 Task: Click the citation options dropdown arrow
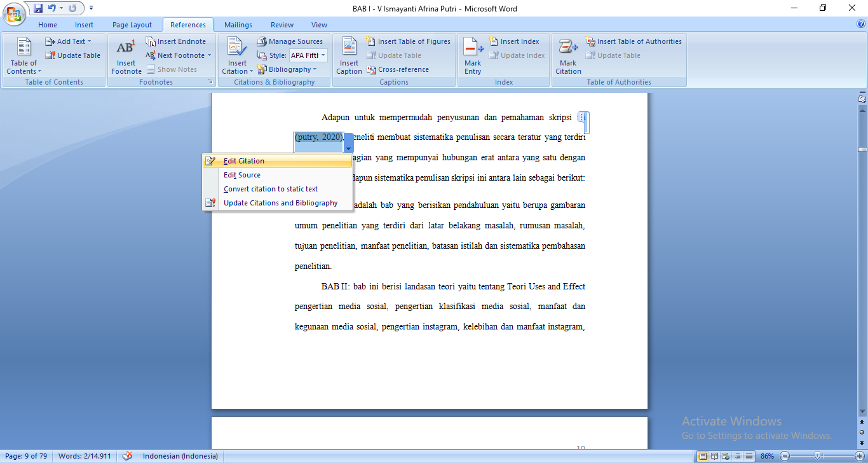click(x=348, y=148)
